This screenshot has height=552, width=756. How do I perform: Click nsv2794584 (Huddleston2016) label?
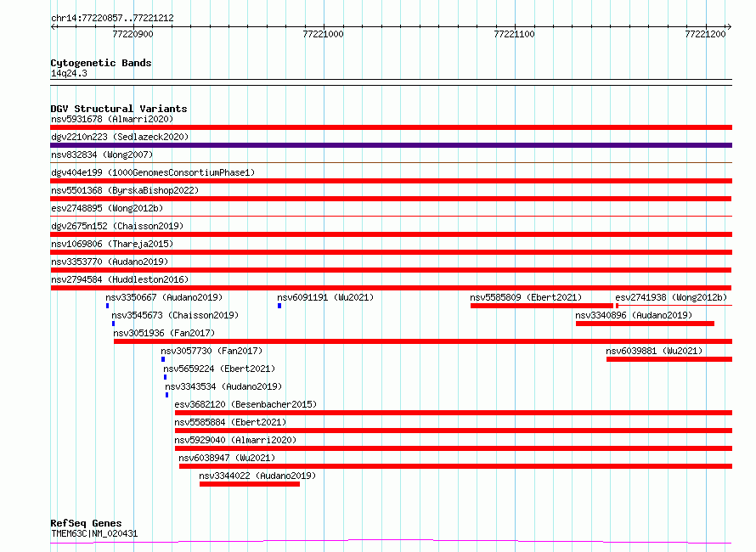tap(120, 279)
